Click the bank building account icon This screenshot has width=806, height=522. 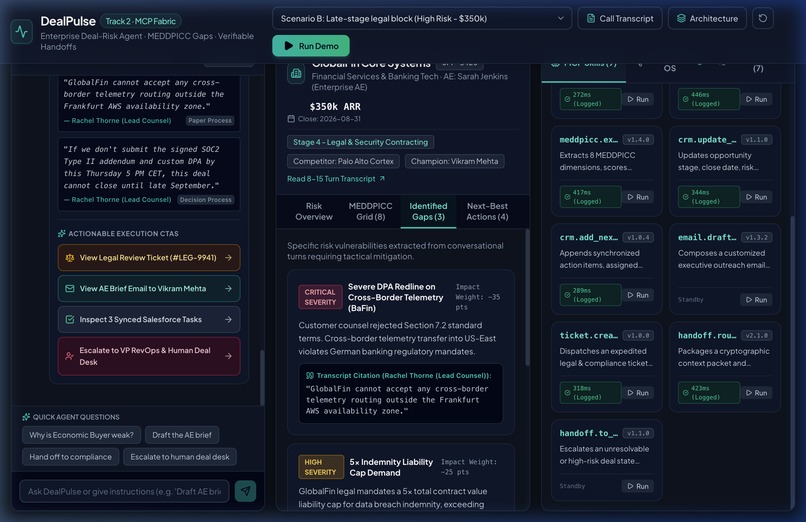click(296, 74)
